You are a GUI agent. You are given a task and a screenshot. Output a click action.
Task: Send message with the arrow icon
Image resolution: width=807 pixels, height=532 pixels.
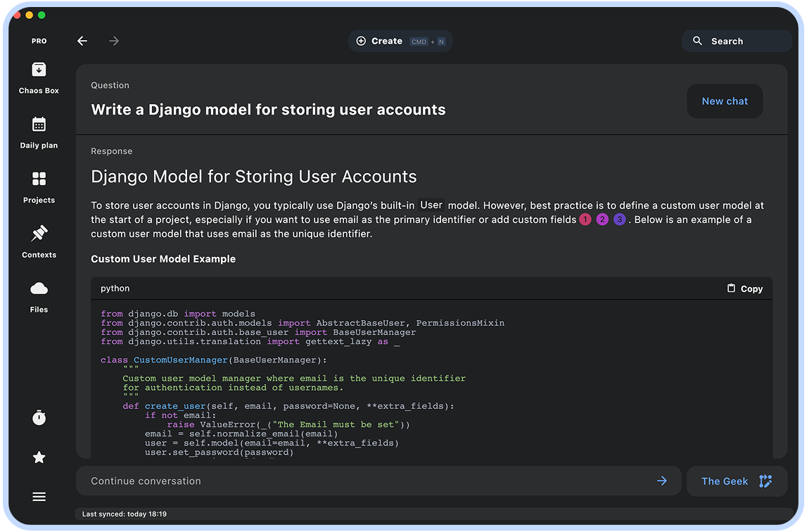[662, 481]
